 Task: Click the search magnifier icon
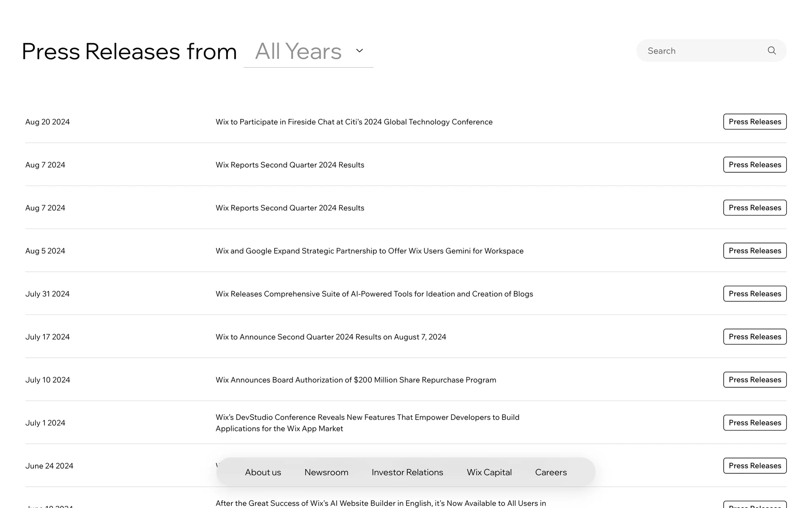(x=772, y=51)
